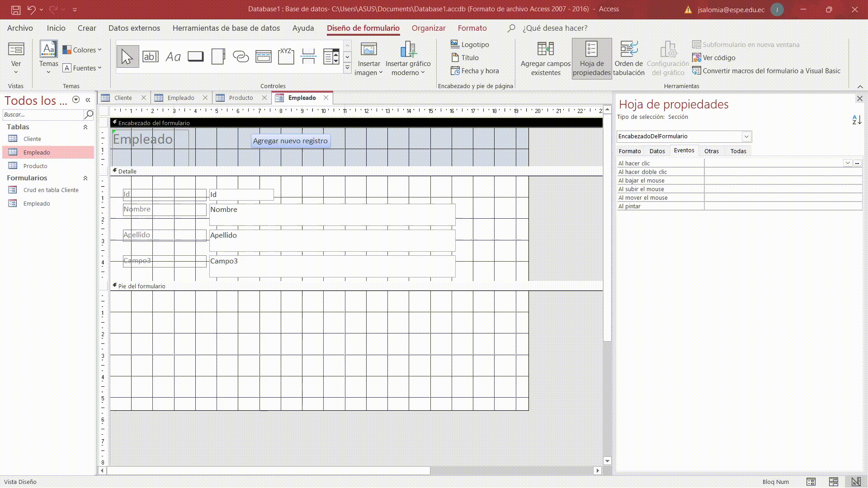Select the Label (Aa) control tool
Viewport: 868px width, 488px height.
pyautogui.click(x=173, y=56)
